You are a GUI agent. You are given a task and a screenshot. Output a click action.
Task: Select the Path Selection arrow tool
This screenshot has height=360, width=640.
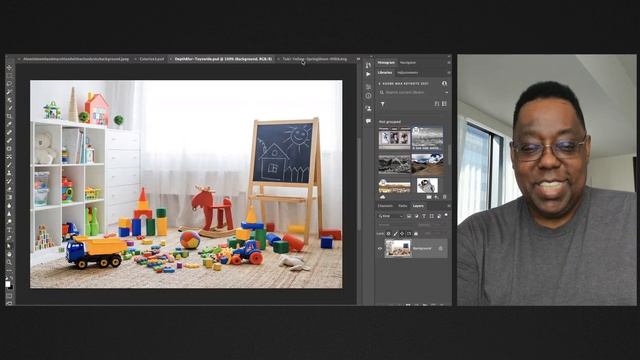coord(9,246)
